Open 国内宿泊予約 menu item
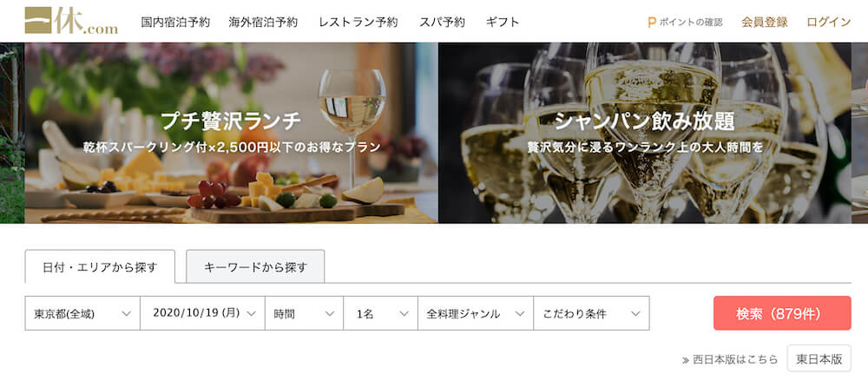Screen dimensions: 868x380 (175, 23)
